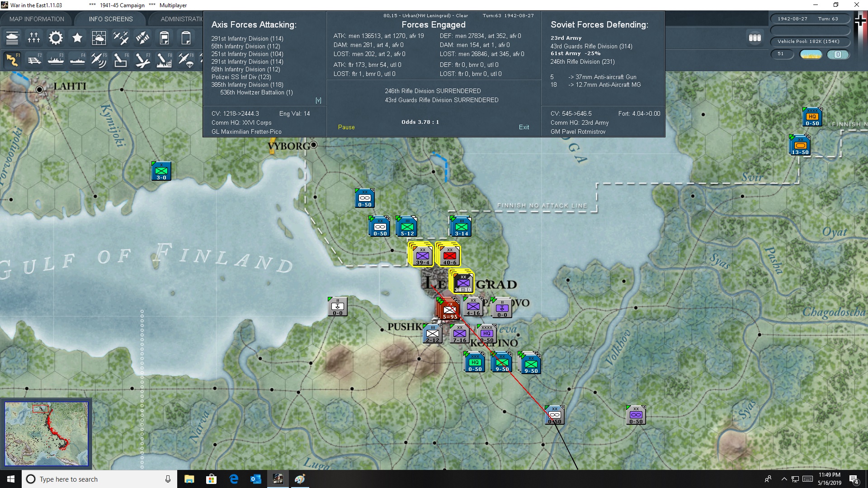Select the F2 rail move mode
The image size is (868, 488).
point(34,60)
